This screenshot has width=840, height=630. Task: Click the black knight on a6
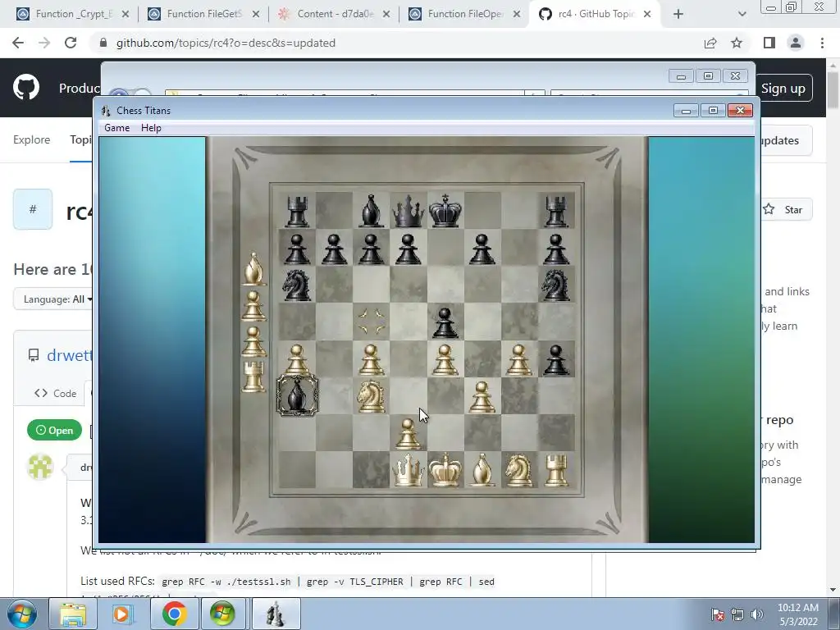297,285
